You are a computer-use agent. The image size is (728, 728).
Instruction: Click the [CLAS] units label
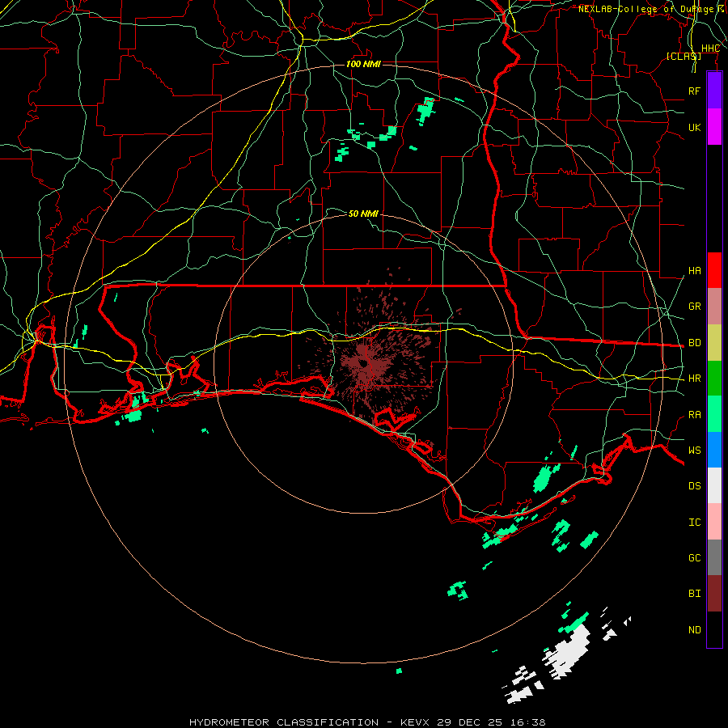point(684,56)
